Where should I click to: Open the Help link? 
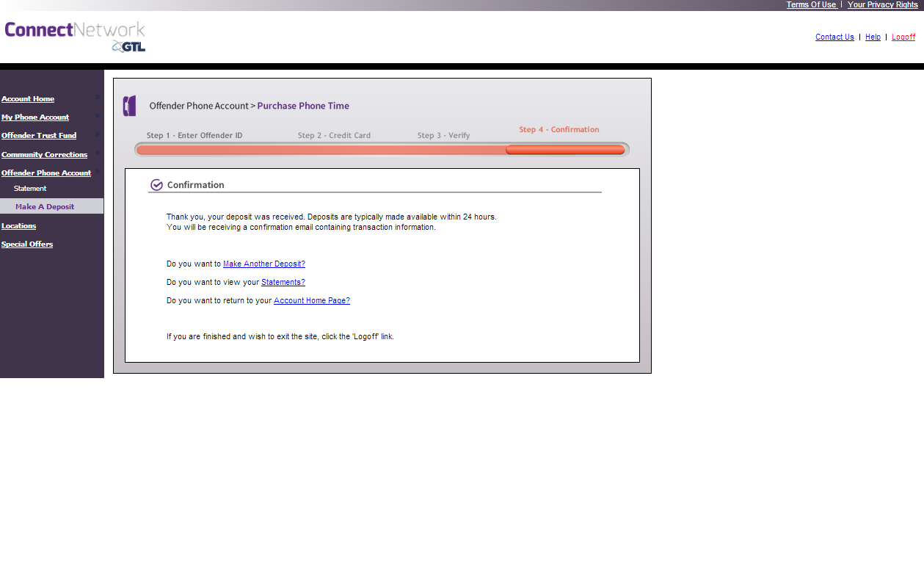coord(873,37)
